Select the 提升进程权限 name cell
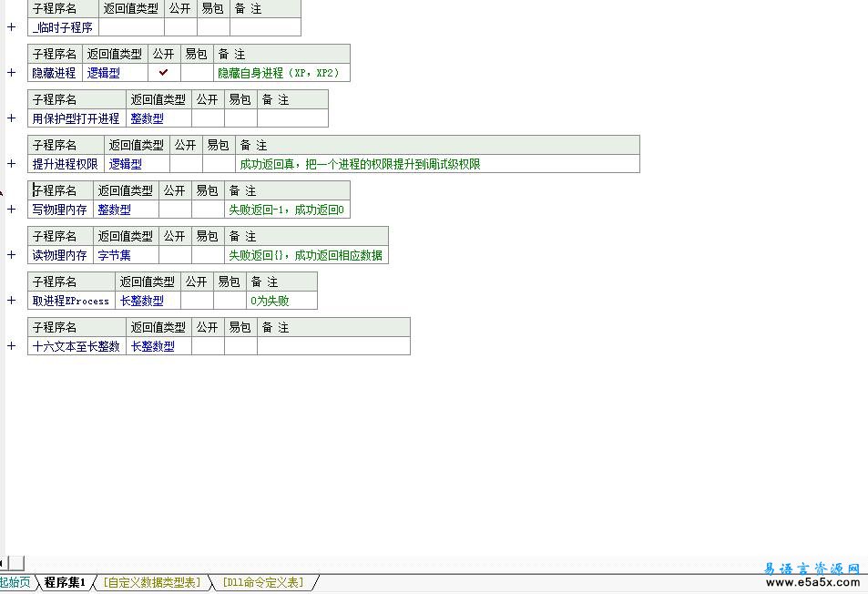The width and height of the screenshot is (868, 594). point(66,164)
